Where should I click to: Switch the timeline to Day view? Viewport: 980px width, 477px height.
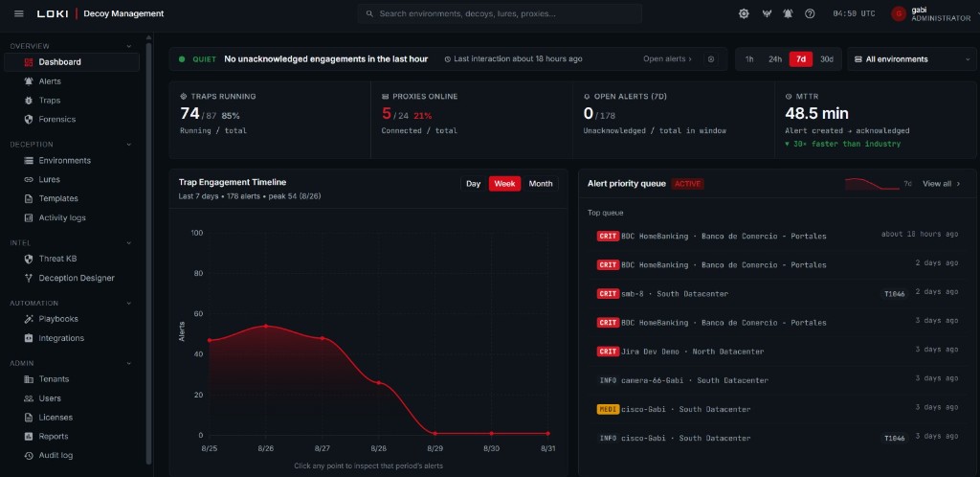[x=473, y=184]
